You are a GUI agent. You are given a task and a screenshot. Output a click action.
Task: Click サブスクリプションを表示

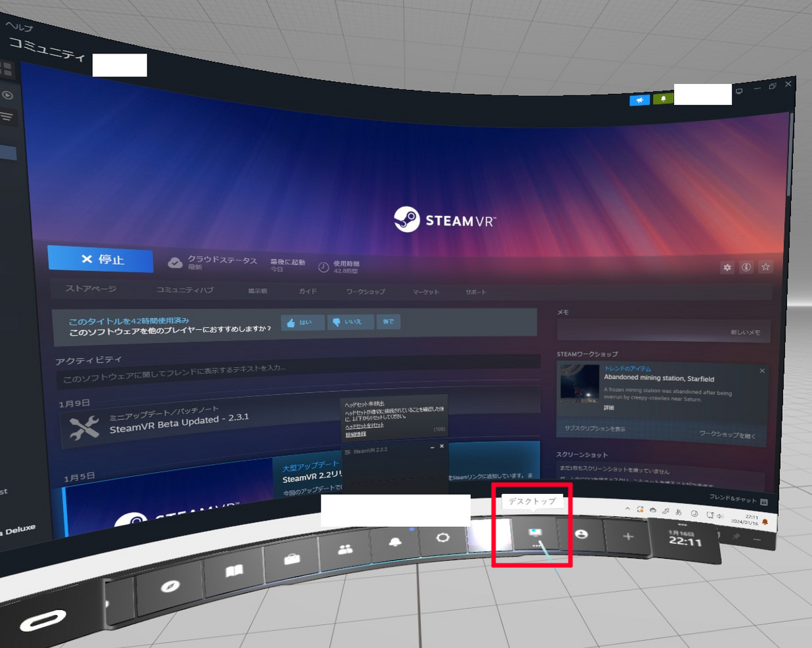[x=595, y=429]
